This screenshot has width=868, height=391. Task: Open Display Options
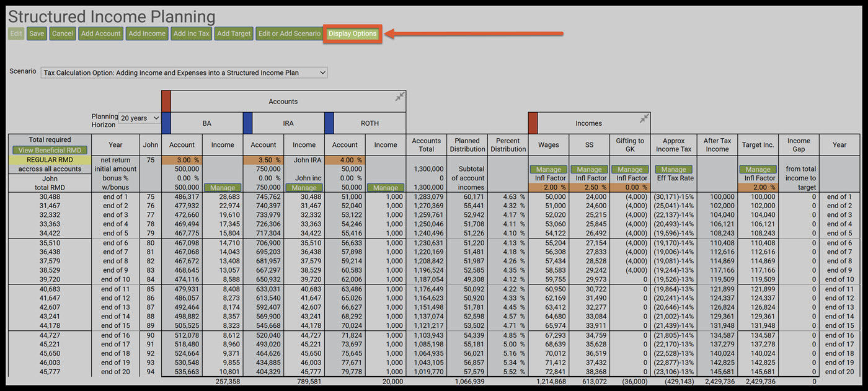[x=352, y=33]
